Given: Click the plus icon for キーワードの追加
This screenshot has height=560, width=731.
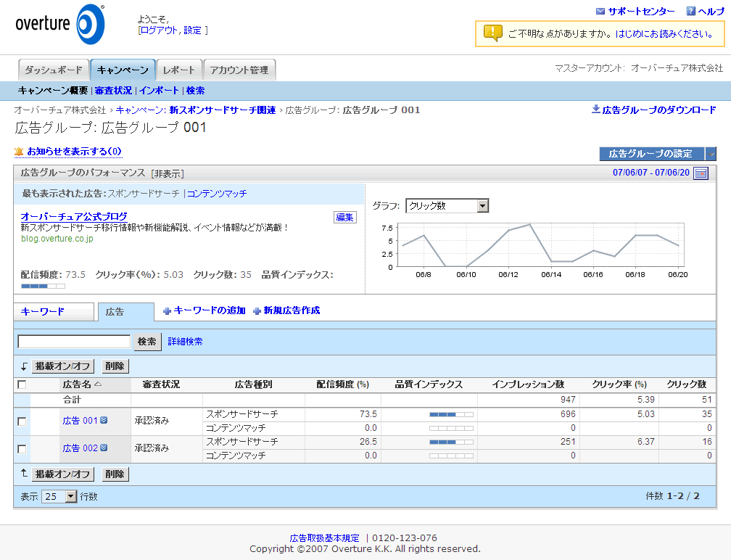Looking at the screenshot, I should coord(167,311).
